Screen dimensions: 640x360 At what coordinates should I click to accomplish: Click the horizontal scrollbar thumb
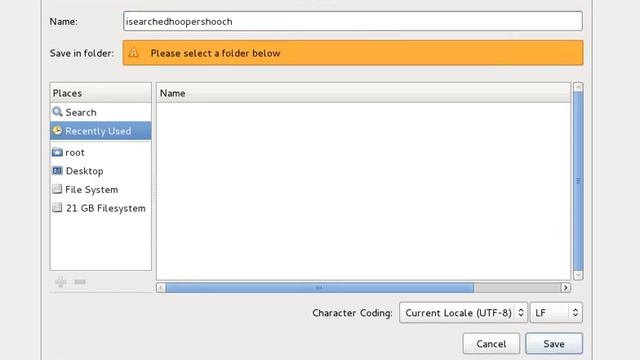(320, 288)
